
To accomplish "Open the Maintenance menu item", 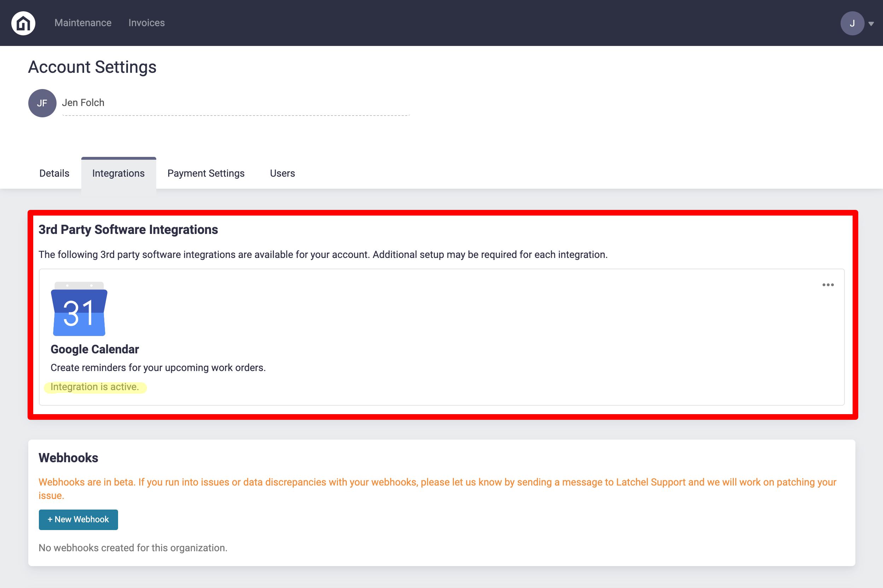I will tap(83, 23).
